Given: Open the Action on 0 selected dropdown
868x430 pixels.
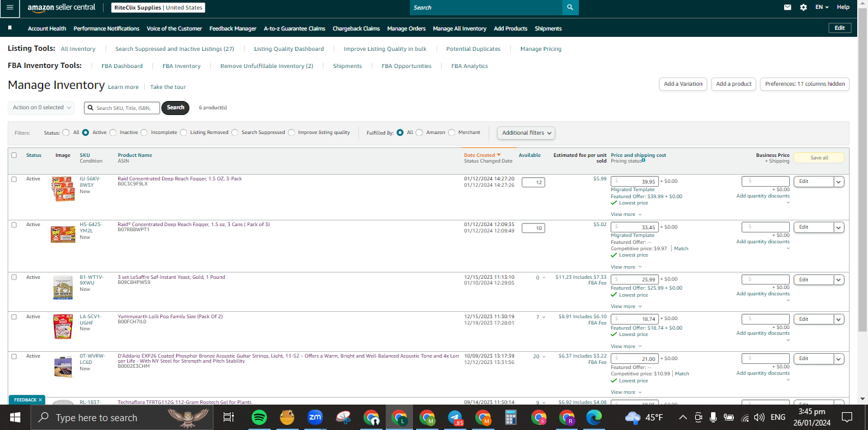Looking at the screenshot, I should (x=41, y=107).
